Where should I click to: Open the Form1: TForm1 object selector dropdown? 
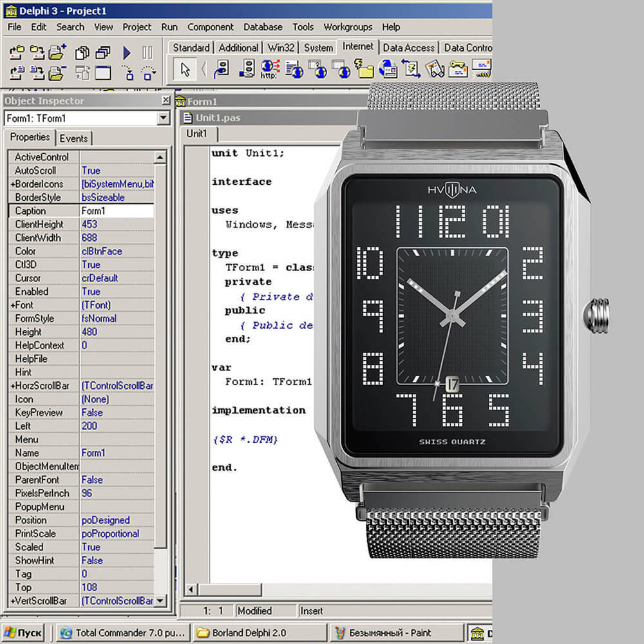[x=163, y=118]
